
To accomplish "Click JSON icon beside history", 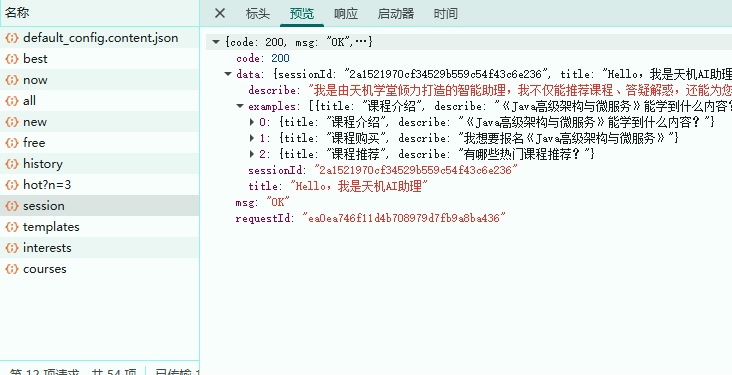I will pos(12,164).
